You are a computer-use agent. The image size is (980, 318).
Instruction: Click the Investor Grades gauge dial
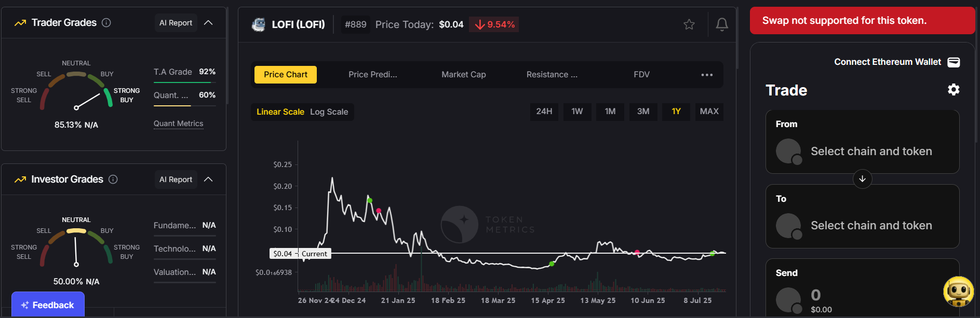click(x=76, y=247)
